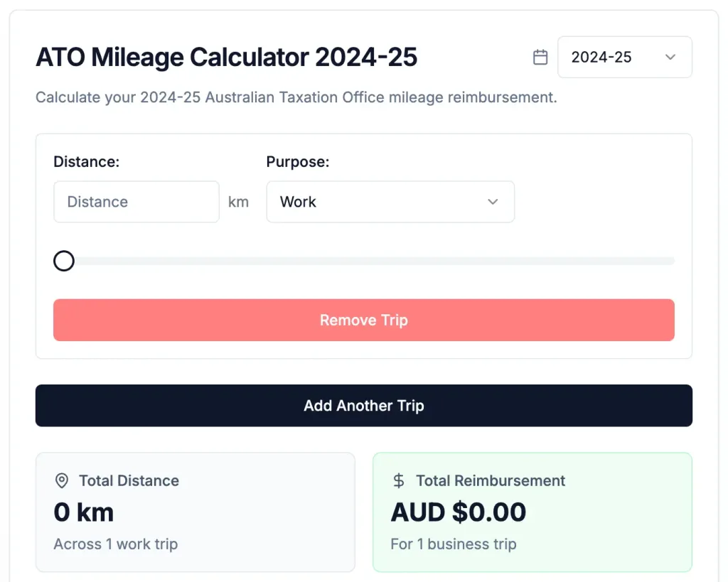Click the Remove Trip button
The image size is (728, 582).
[364, 320]
